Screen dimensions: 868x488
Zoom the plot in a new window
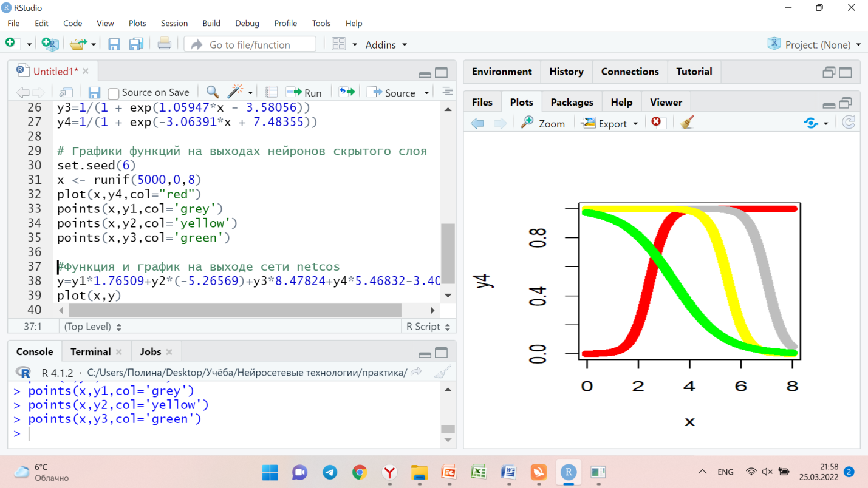pos(543,123)
